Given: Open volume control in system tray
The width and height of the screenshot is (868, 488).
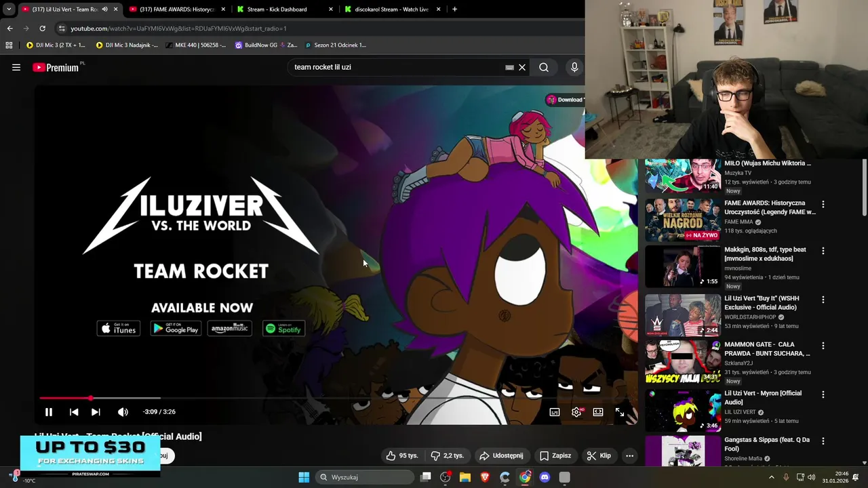Looking at the screenshot, I should click(812, 477).
